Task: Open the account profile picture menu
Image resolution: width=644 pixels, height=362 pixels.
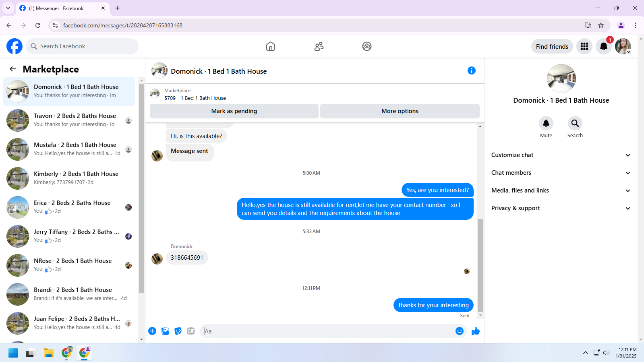Action: [x=623, y=46]
